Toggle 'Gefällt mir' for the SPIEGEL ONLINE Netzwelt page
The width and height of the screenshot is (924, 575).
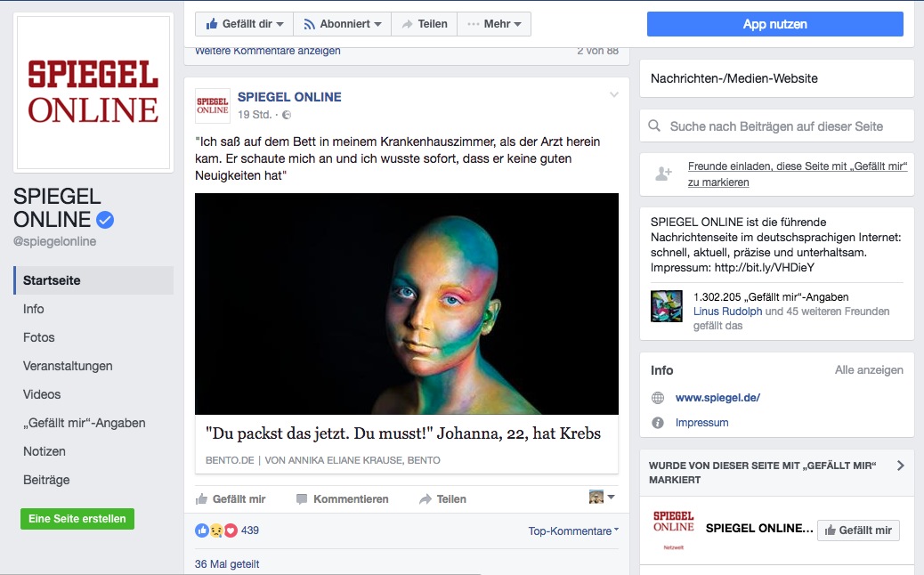858,530
